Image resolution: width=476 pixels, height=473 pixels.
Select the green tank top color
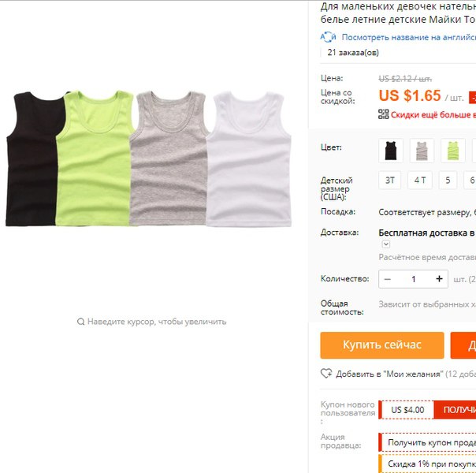pyautogui.click(x=452, y=151)
